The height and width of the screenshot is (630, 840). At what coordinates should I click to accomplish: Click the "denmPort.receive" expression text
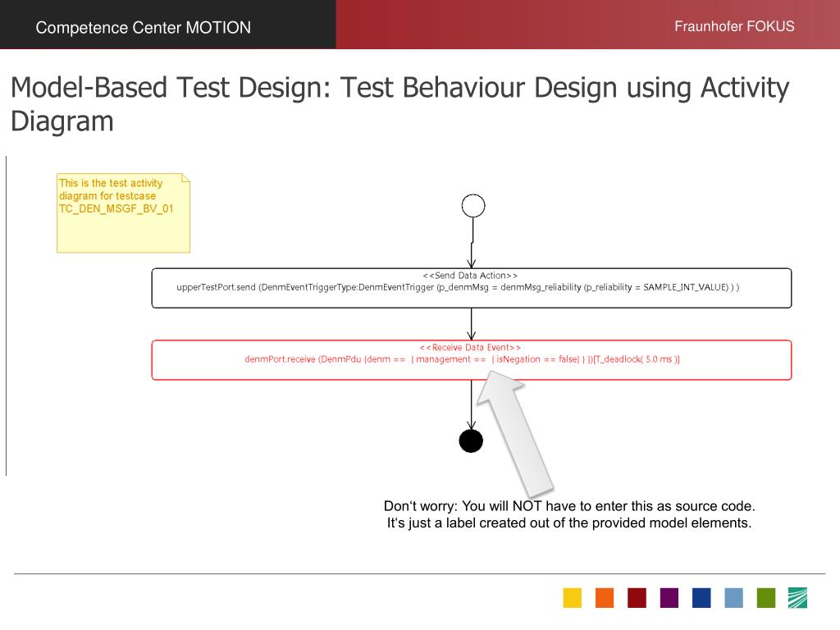[462, 359]
